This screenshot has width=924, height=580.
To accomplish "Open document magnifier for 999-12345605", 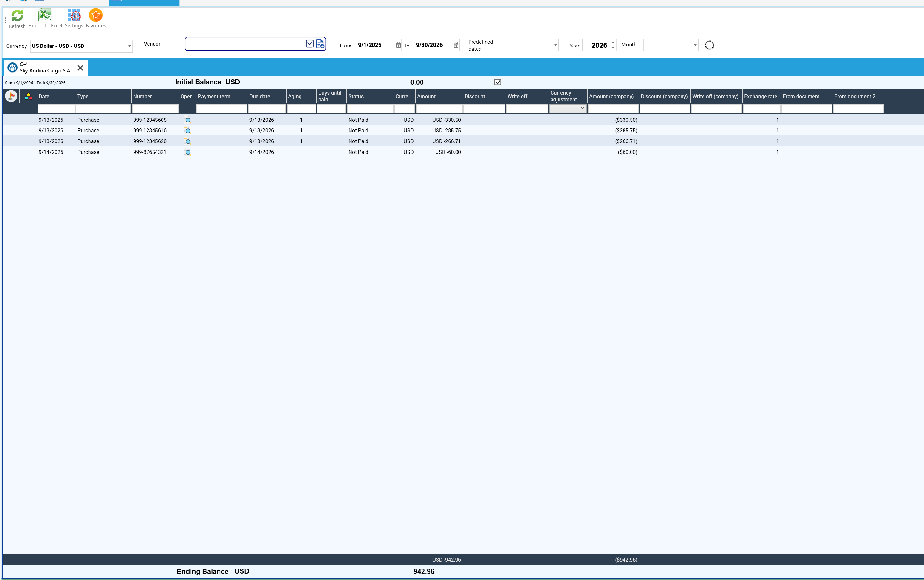I will pos(188,120).
